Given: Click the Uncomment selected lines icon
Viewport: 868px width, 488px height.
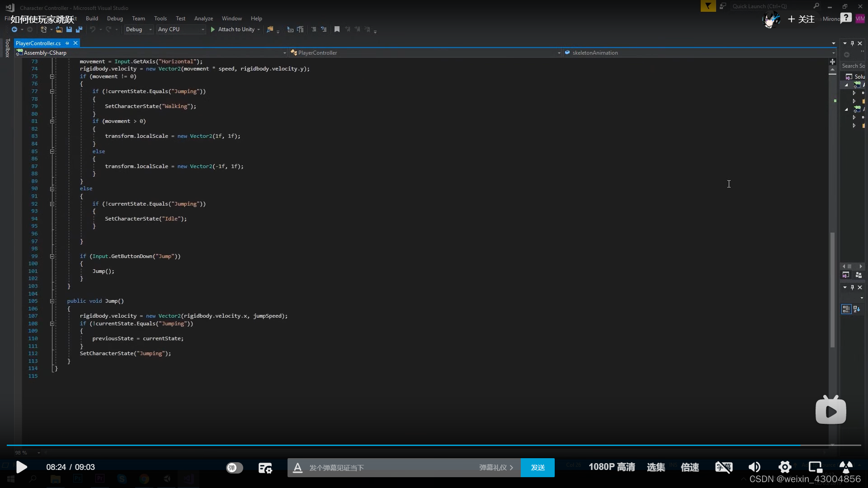Looking at the screenshot, I should click(324, 29).
